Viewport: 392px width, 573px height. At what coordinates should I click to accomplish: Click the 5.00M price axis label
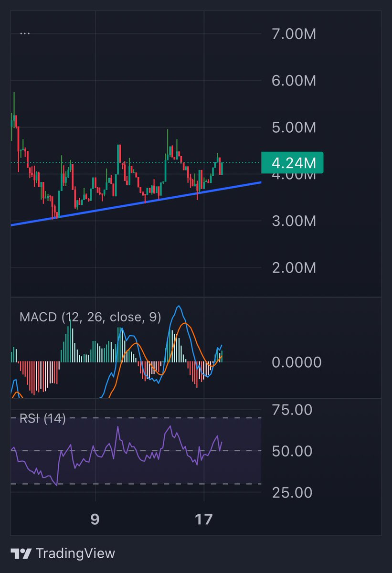(x=294, y=127)
